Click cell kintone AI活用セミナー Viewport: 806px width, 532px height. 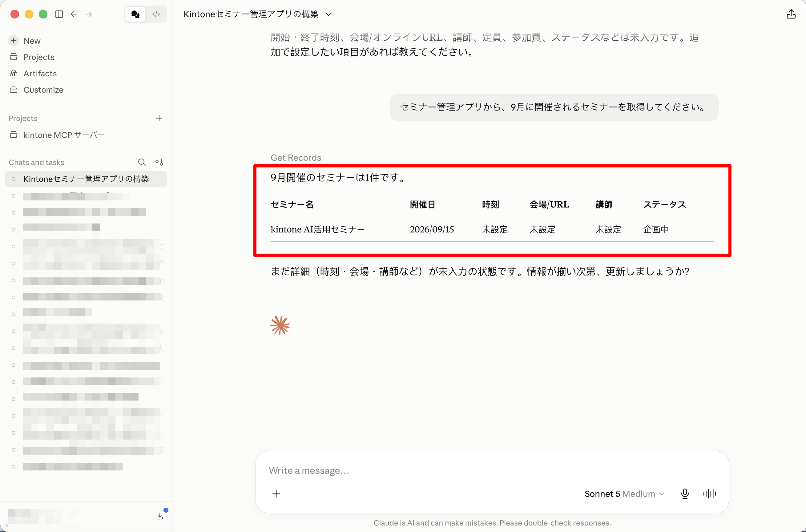[x=317, y=229]
